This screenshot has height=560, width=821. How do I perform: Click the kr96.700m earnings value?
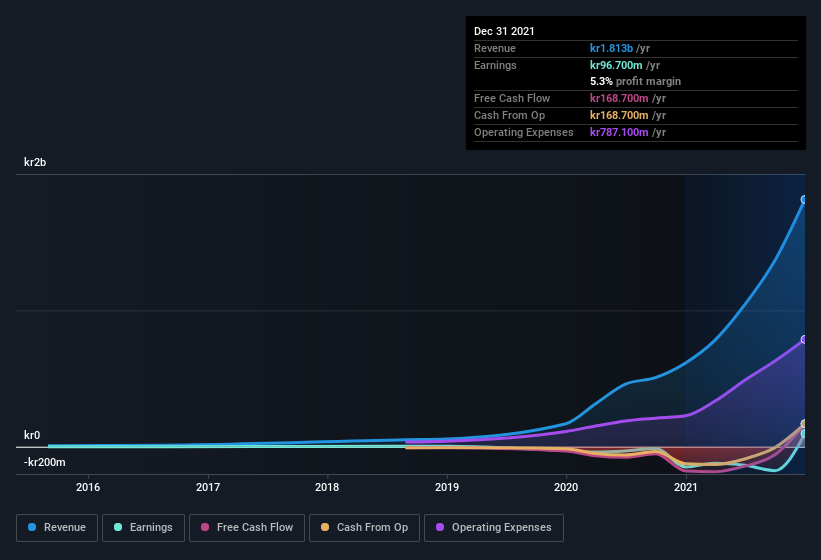pos(616,65)
